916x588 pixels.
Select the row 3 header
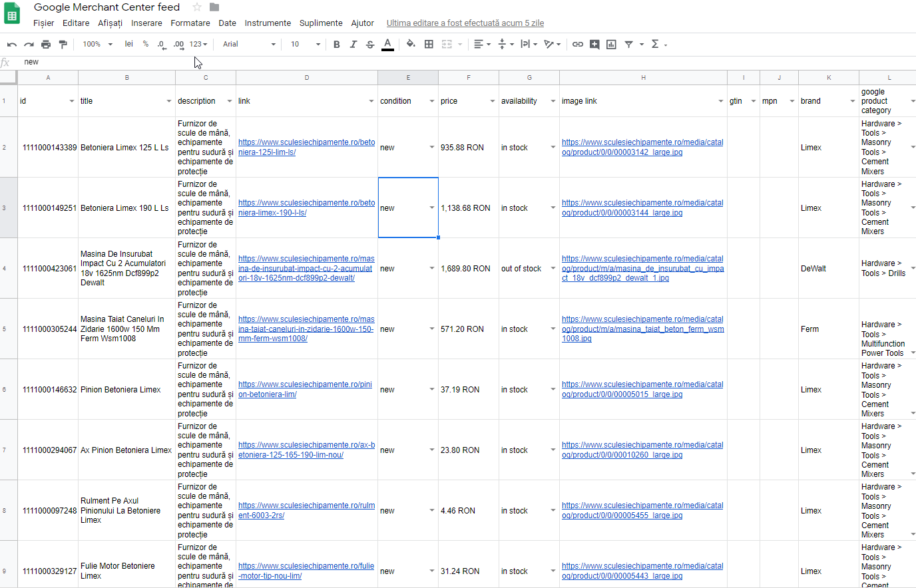click(8, 208)
